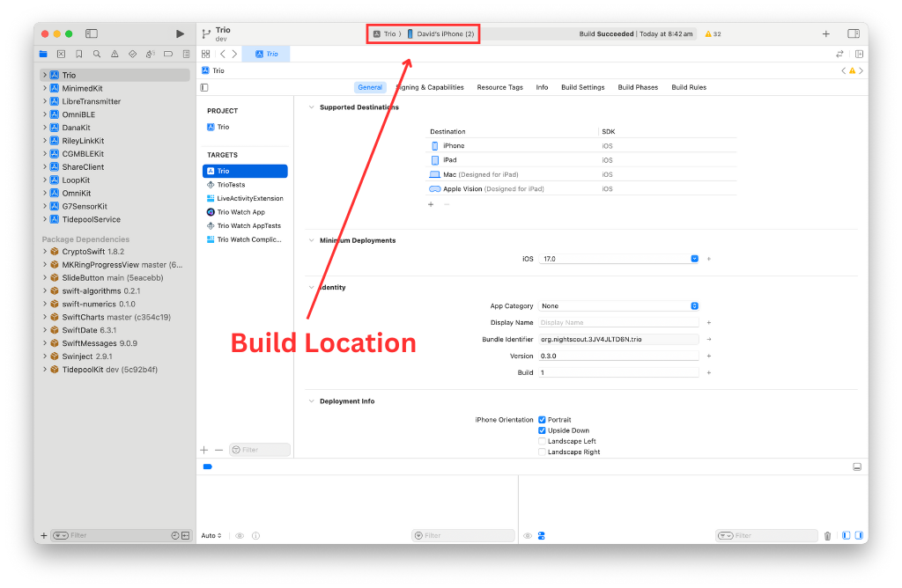Toggle the variables view pane
This screenshot has height=588, width=902.
[x=847, y=536]
